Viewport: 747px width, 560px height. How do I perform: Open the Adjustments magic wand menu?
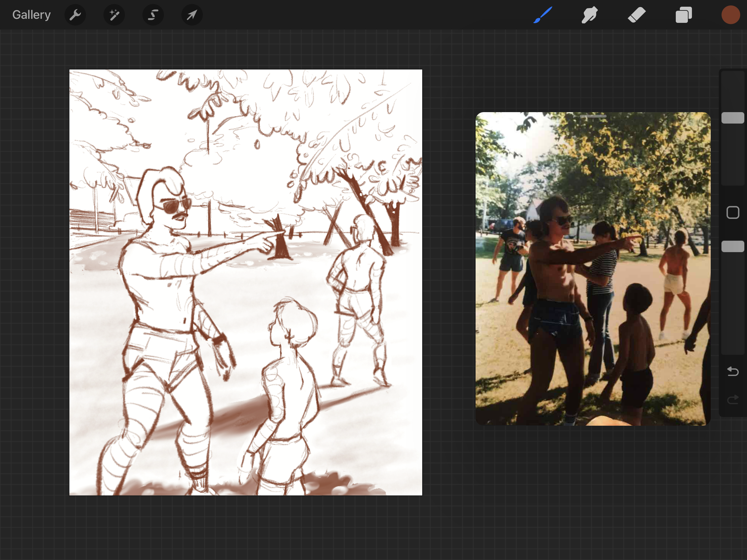114,15
